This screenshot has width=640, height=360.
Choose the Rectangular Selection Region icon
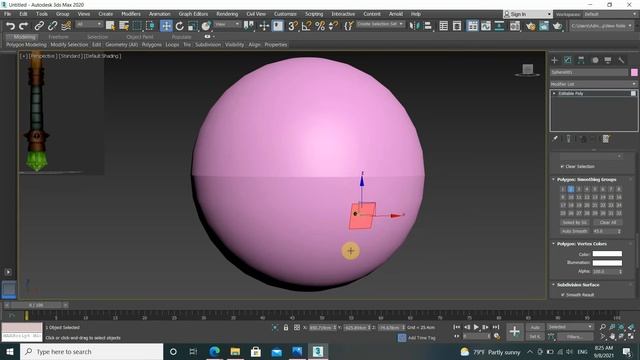(x=137, y=26)
